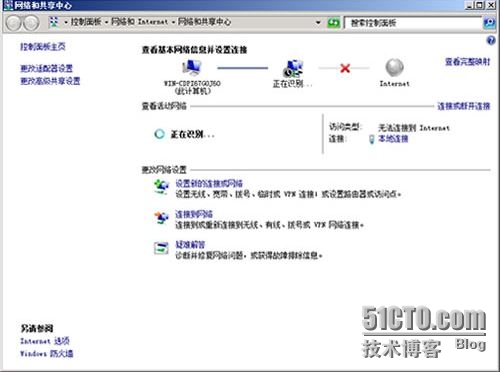The height and width of the screenshot is (372, 500).
Task: Click the WIN-CDPI6TG0J5O computer icon
Action: (x=192, y=68)
